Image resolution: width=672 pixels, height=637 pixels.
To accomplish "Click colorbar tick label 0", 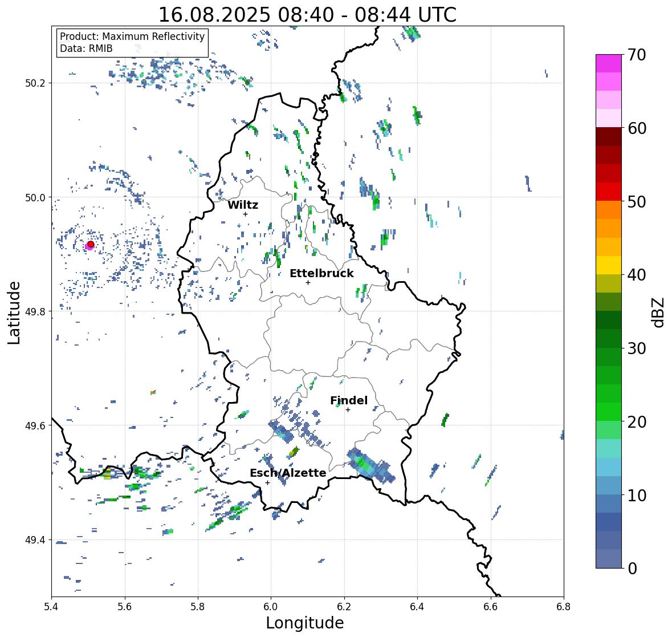I will click(632, 569).
